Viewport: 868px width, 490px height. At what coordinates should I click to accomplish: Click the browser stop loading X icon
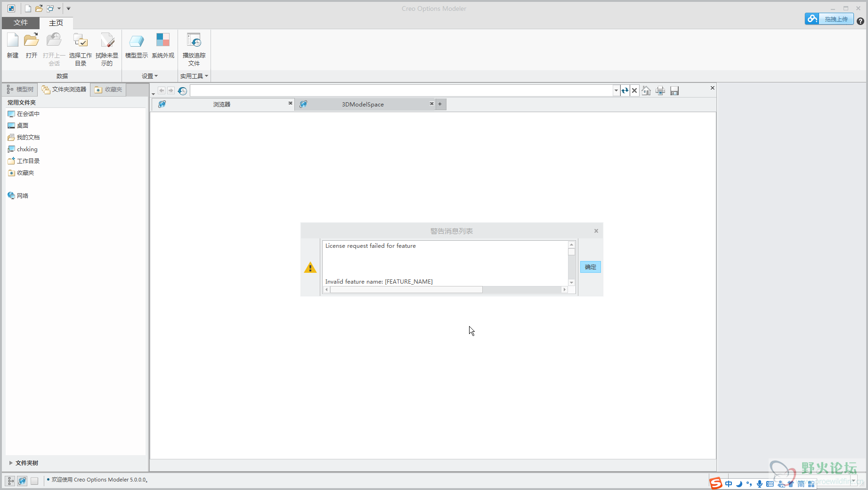tap(634, 90)
